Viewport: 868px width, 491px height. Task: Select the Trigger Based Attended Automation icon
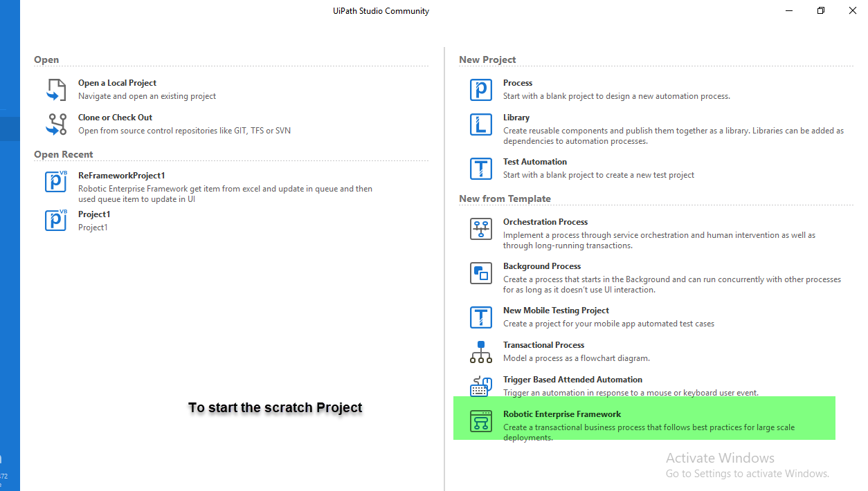pyautogui.click(x=480, y=386)
